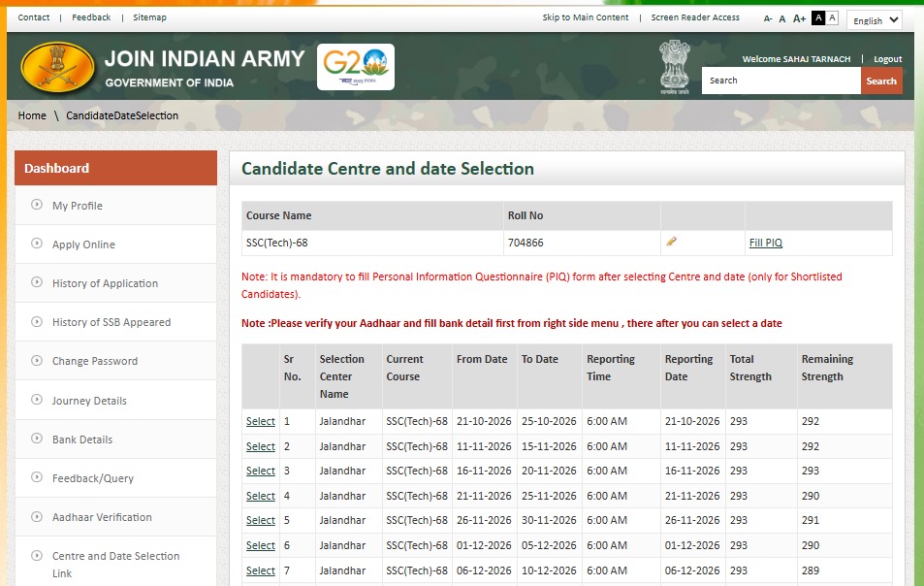Open Centre and Date Selection Link
This screenshot has height=586, width=924.
(115, 565)
